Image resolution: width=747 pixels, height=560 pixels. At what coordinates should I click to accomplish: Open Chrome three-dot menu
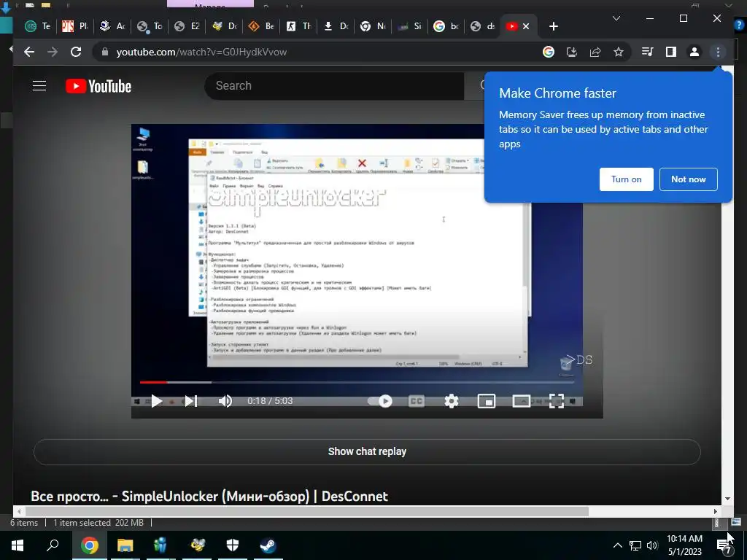click(x=718, y=52)
